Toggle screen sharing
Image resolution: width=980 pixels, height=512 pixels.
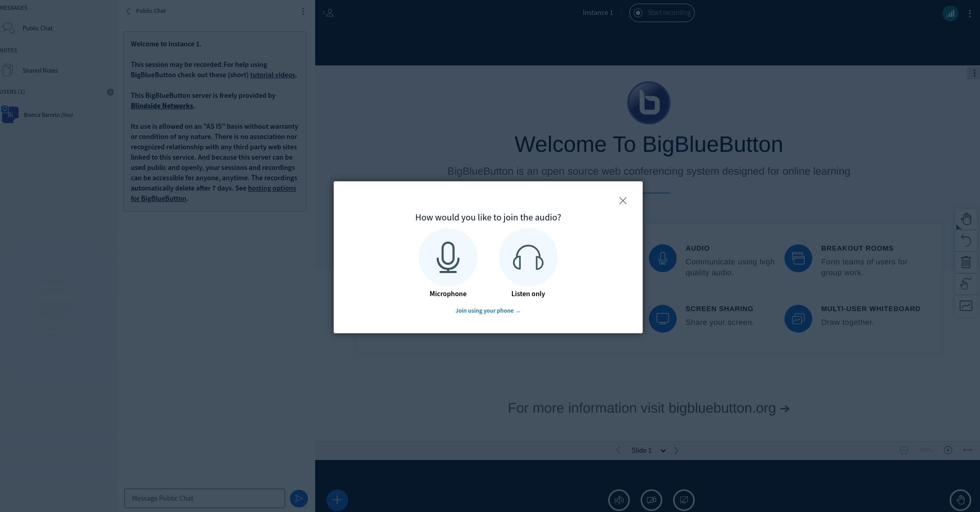[x=684, y=500]
